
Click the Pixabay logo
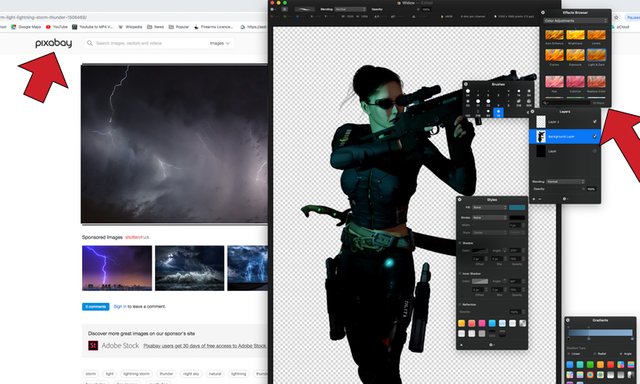(53, 43)
